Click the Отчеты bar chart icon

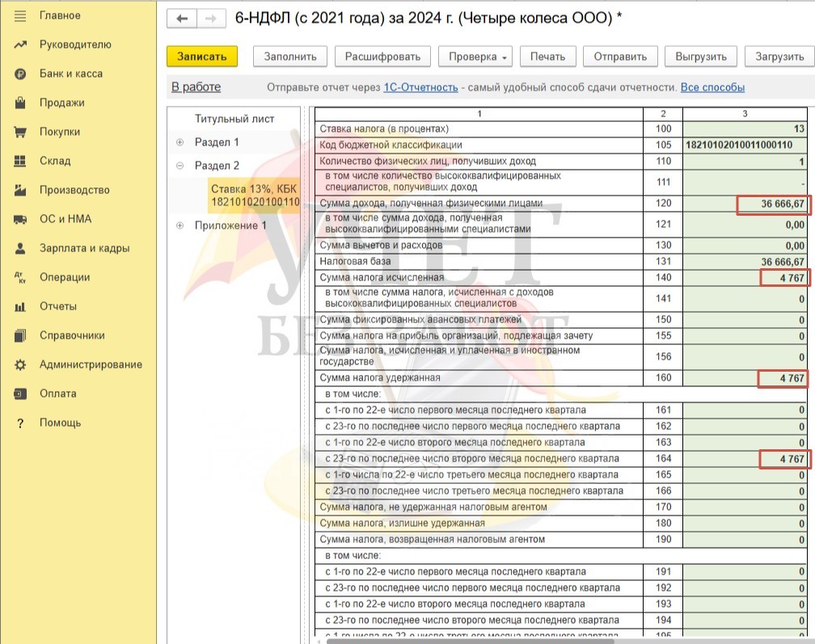point(19,307)
